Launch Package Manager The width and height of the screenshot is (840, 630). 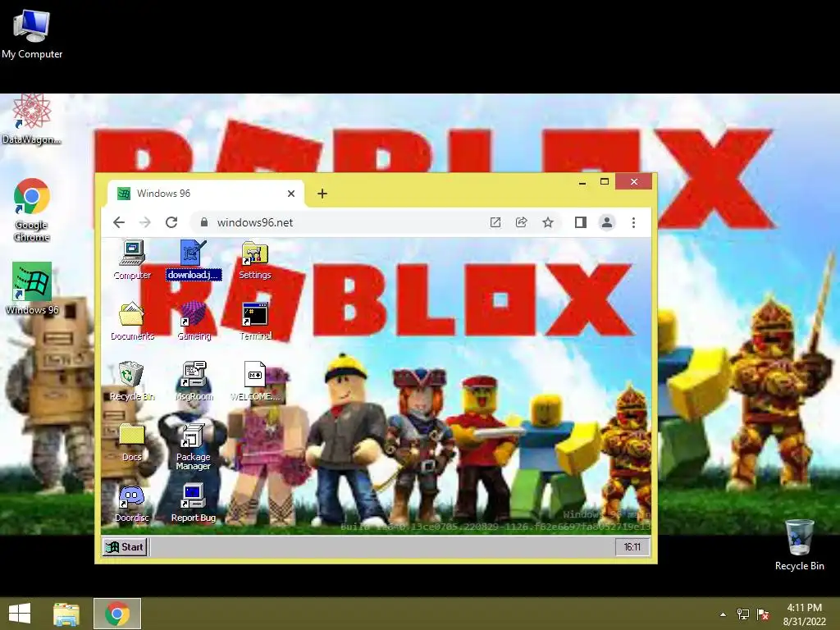pos(193,447)
